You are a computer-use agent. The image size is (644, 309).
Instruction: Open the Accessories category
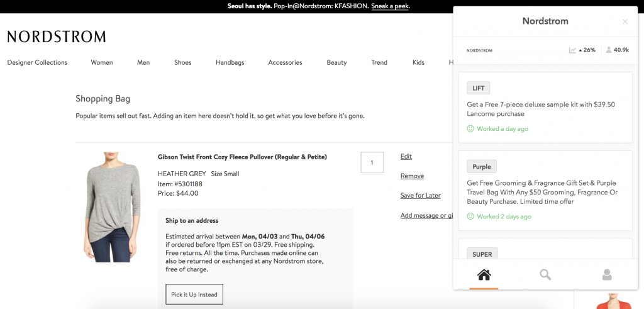tap(285, 62)
